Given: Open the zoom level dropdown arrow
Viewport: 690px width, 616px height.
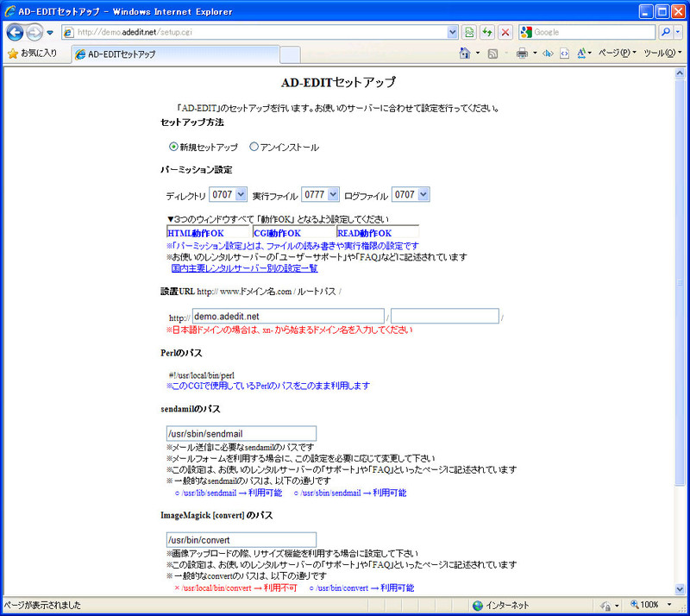Looking at the screenshot, I should 670,605.
